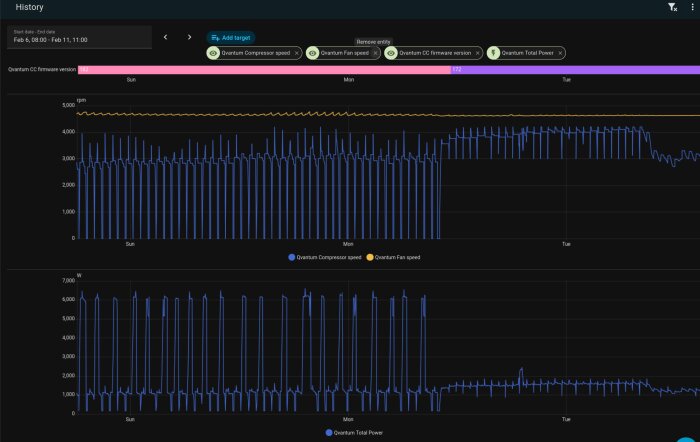Toggle Quantum Compressor speed legend entry
The width and height of the screenshot is (700, 442).
point(325,257)
